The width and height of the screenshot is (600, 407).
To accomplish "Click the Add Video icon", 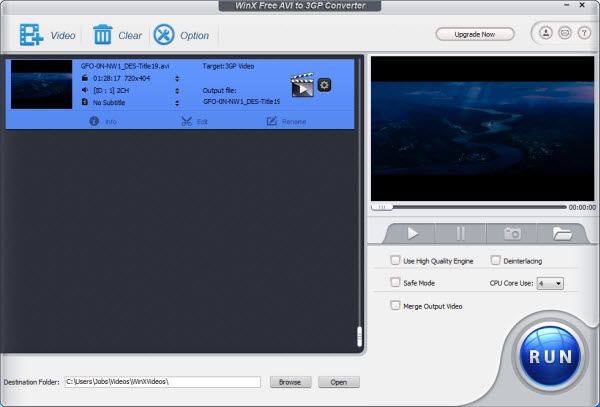I will point(30,35).
